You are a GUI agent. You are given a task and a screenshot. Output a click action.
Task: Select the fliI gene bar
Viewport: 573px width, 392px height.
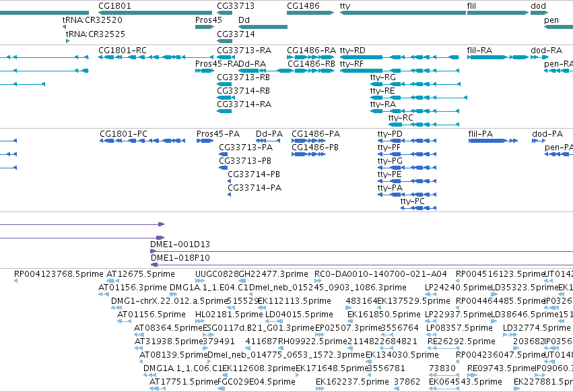click(x=498, y=13)
